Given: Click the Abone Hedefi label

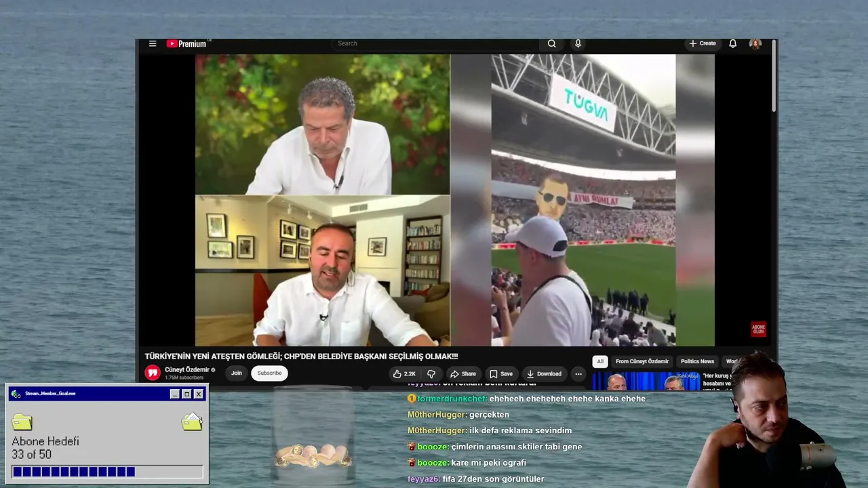Looking at the screenshot, I should (45, 441).
